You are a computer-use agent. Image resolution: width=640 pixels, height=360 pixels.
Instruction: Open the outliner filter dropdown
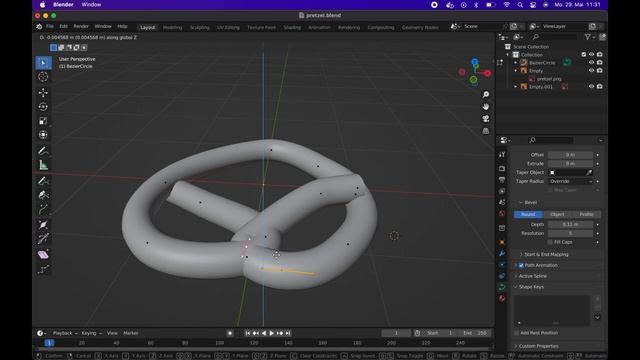pyautogui.click(x=589, y=37)
